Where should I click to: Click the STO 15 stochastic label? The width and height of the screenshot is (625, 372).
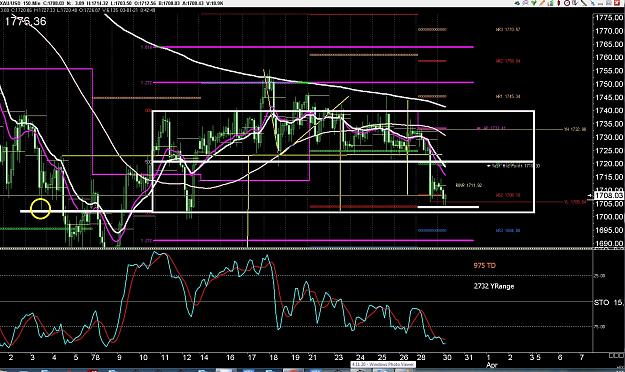pyautogui.click(x=609, y=303)
